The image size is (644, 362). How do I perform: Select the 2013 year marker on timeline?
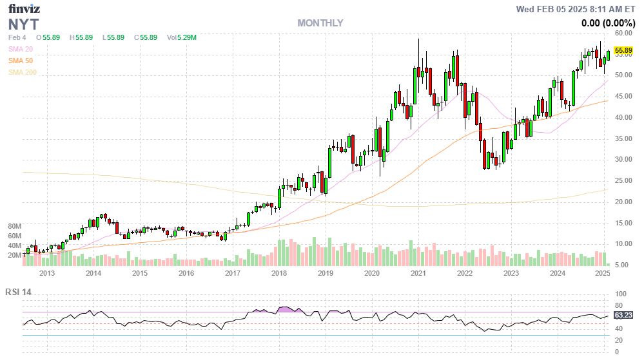47,273
